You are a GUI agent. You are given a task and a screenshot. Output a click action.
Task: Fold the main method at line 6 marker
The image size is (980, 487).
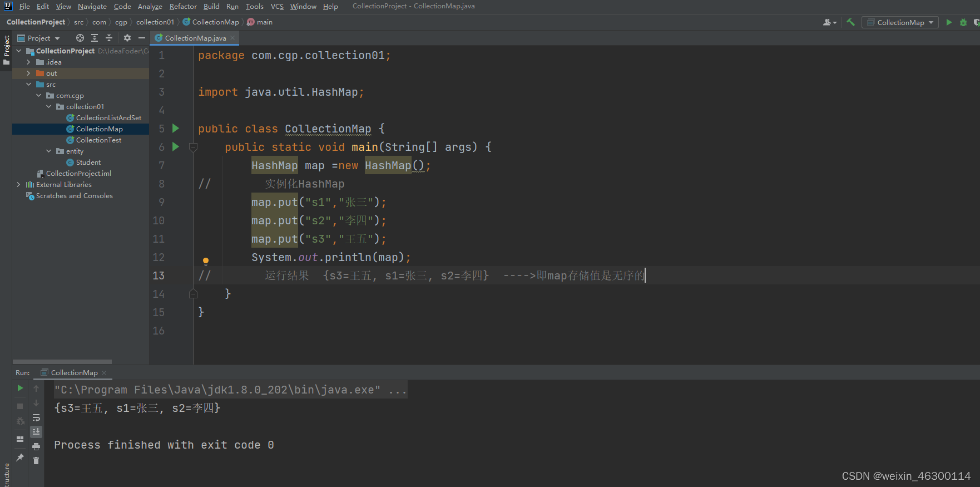click(194, 147)
